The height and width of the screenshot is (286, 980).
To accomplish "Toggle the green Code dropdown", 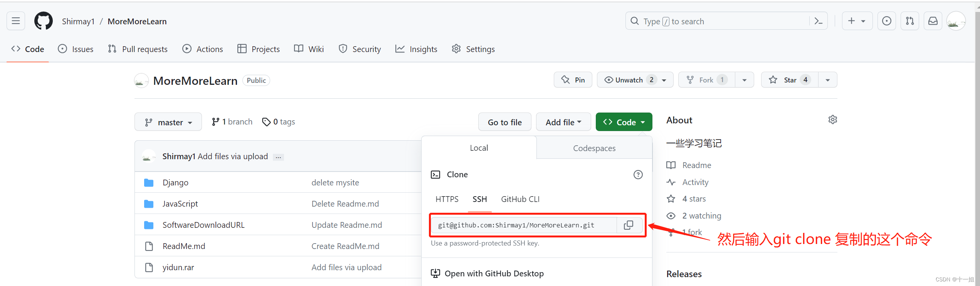I will [x=624, y=122].
